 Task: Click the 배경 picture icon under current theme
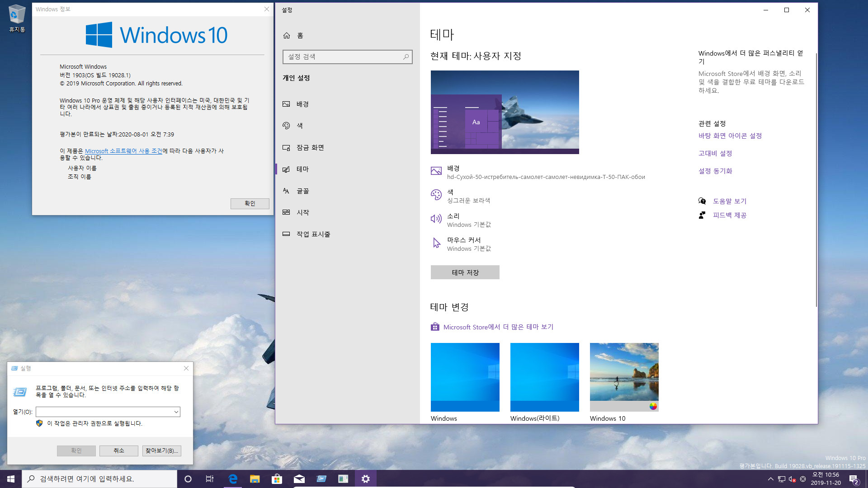point(436,171)
